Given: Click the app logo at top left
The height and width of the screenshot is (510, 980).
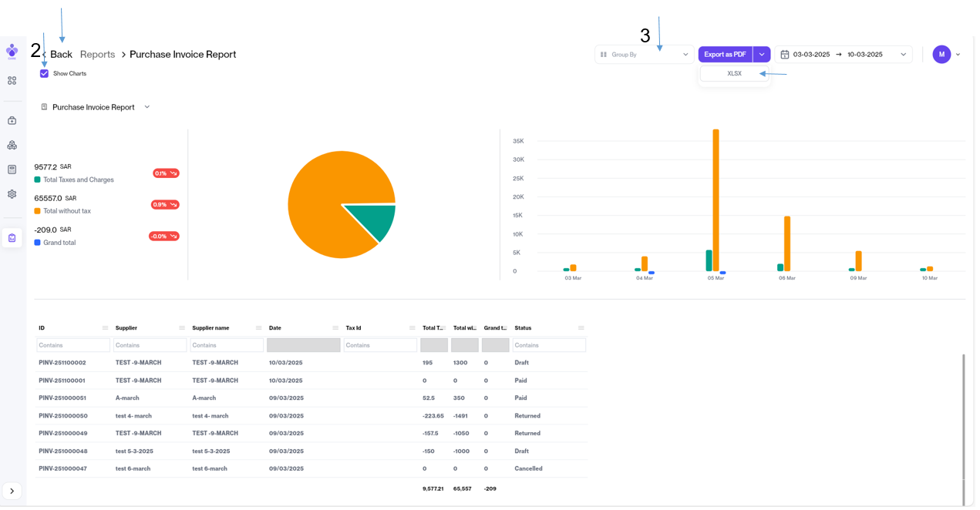Looking at the screenshot, I should [12, 51].
